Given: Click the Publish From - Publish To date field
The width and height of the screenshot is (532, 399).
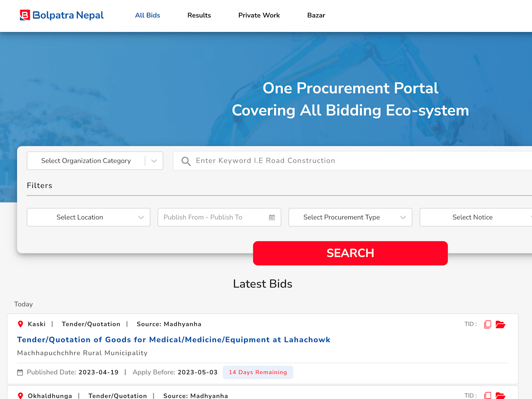Looking at the screenshot, I should (x=219, y=217).
